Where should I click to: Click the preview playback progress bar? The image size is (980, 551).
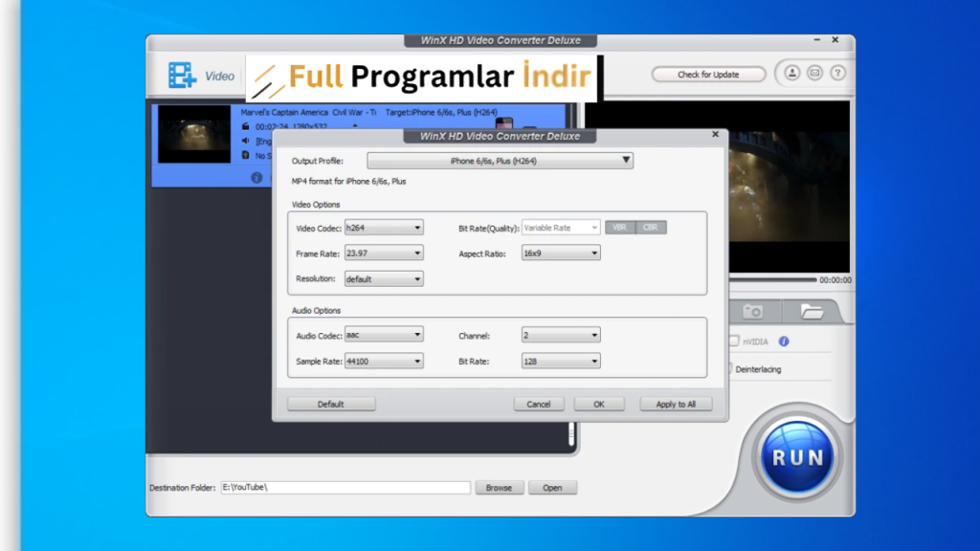(772, 280)
